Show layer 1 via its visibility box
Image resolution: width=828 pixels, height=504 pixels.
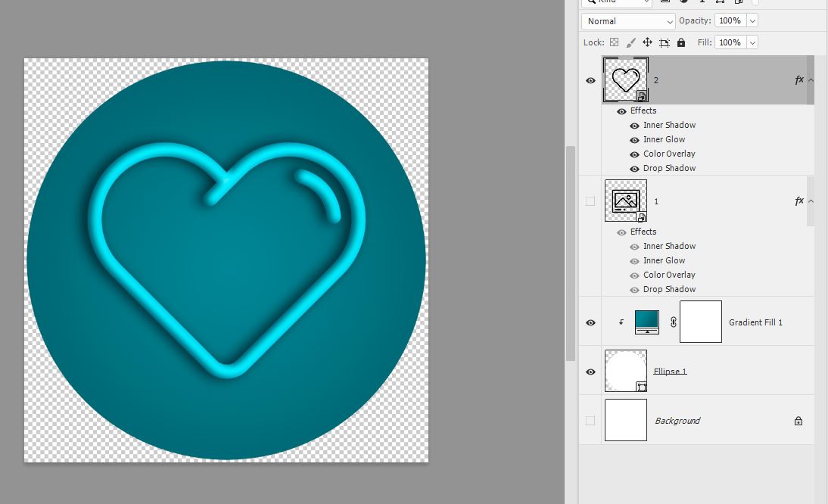point(590,201)
